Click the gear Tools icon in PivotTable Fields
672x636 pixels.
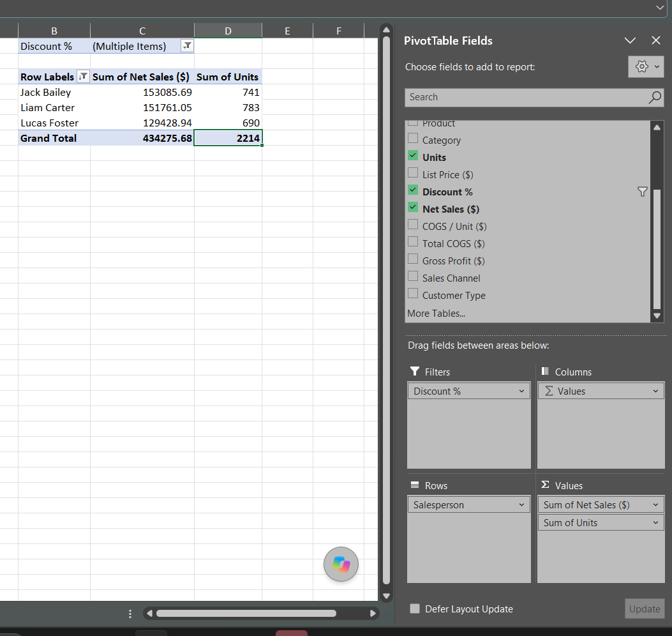pos(641,66)
